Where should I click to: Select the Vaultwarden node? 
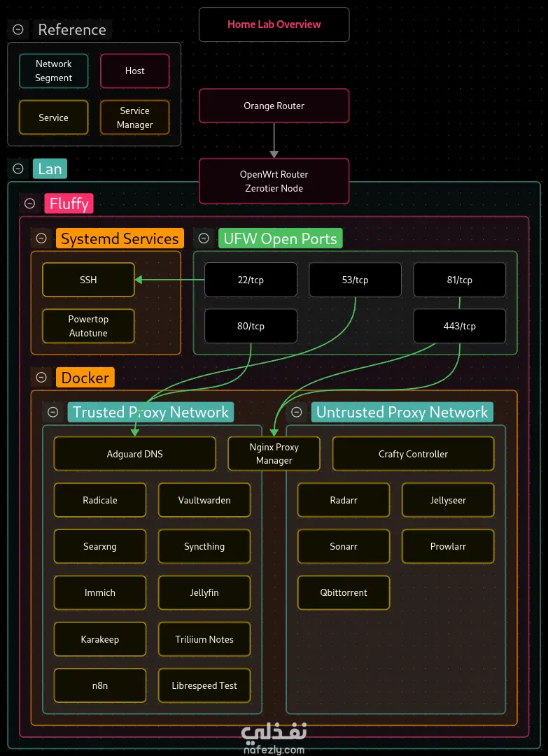(204, 500)
